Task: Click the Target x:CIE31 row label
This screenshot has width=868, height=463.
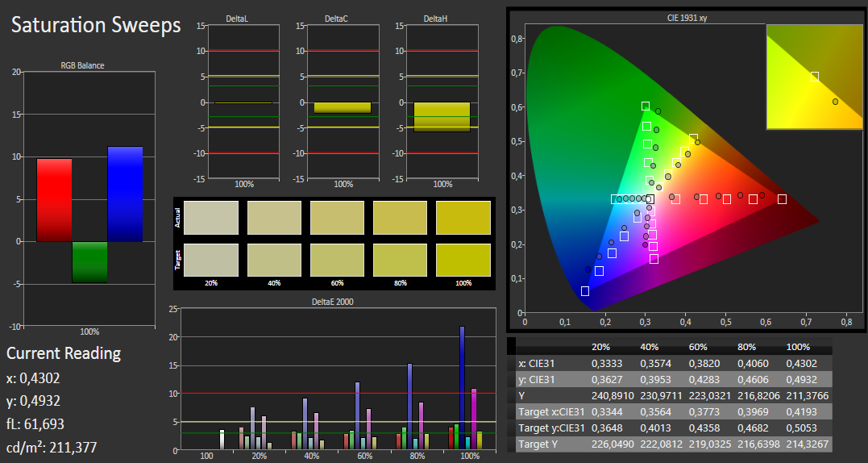Action: coord(551,411)
